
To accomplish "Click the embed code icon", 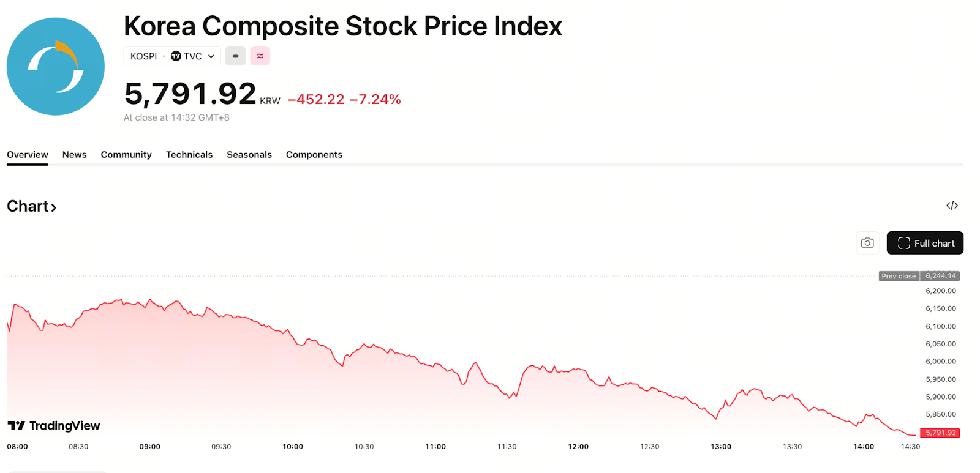I will [x=952, y=206].
